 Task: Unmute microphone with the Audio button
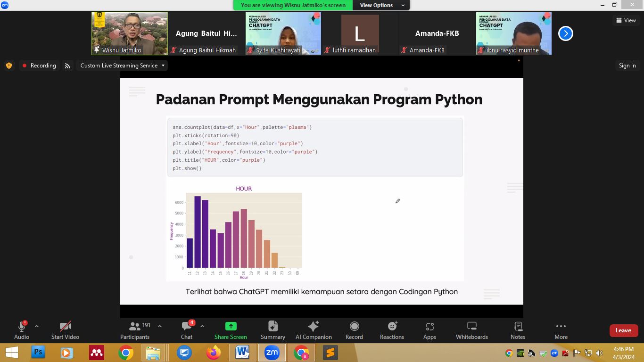pos(22,330)
